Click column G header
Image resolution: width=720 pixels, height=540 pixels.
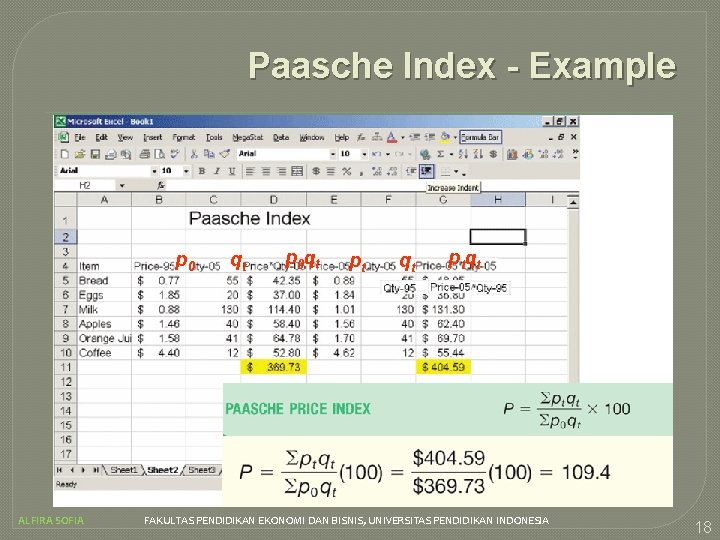(443, 200)
